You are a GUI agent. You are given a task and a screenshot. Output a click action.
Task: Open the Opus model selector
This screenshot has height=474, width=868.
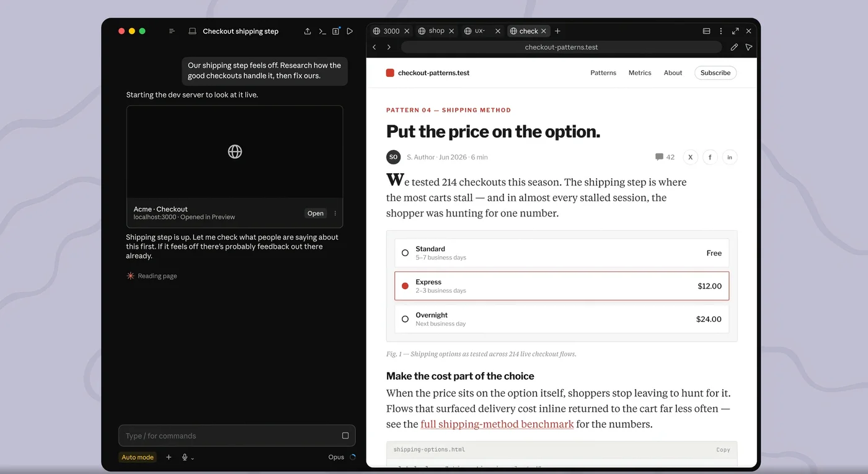pyautogui.click(x=336, y=457)
